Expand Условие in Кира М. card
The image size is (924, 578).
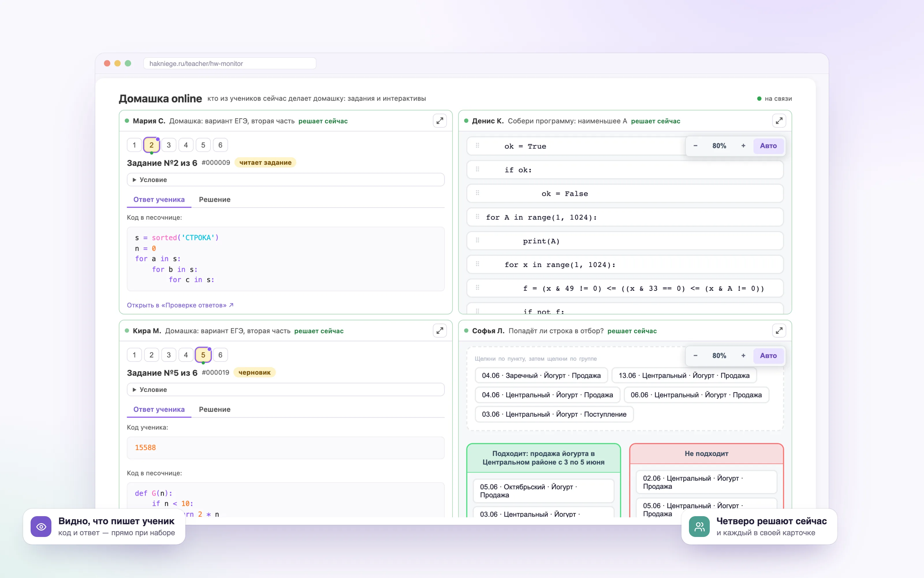pyautogui.click(x=286, y=390)
